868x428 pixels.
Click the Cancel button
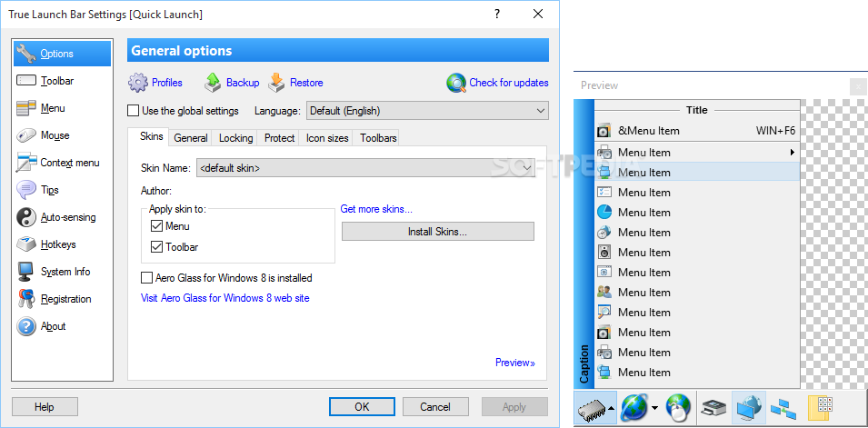435,407
